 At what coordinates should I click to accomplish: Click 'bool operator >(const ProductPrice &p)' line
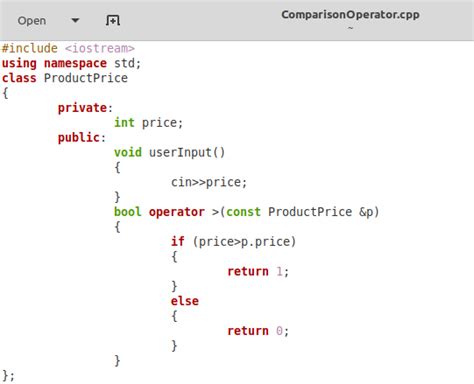coord(247,212)
